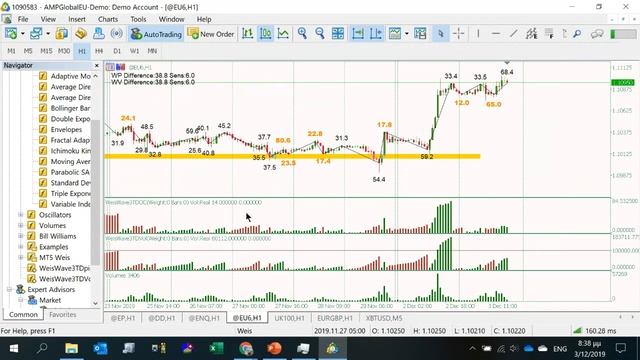
Task: Click the New Order button
Action: tap(211, 34)
